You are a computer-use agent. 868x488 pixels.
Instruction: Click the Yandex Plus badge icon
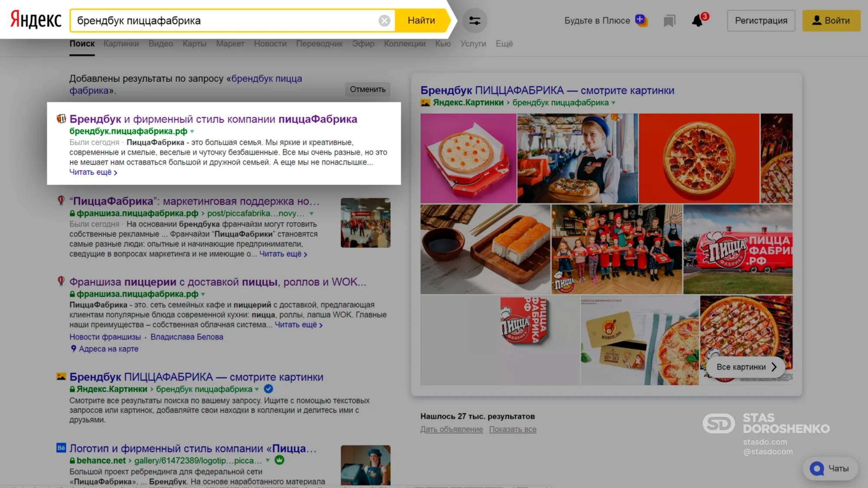641,20
